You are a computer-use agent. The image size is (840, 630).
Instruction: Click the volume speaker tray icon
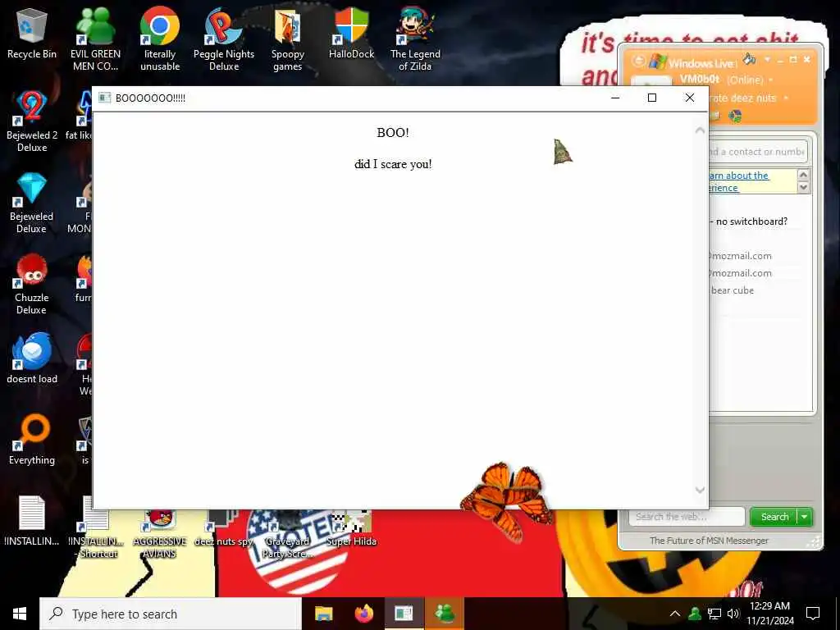[x=733, y=614]
